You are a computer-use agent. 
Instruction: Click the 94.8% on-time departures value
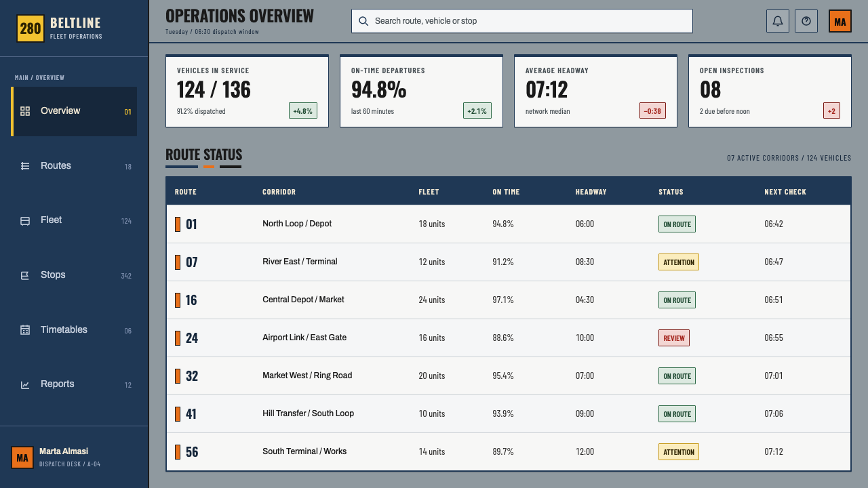click(378, 89)
